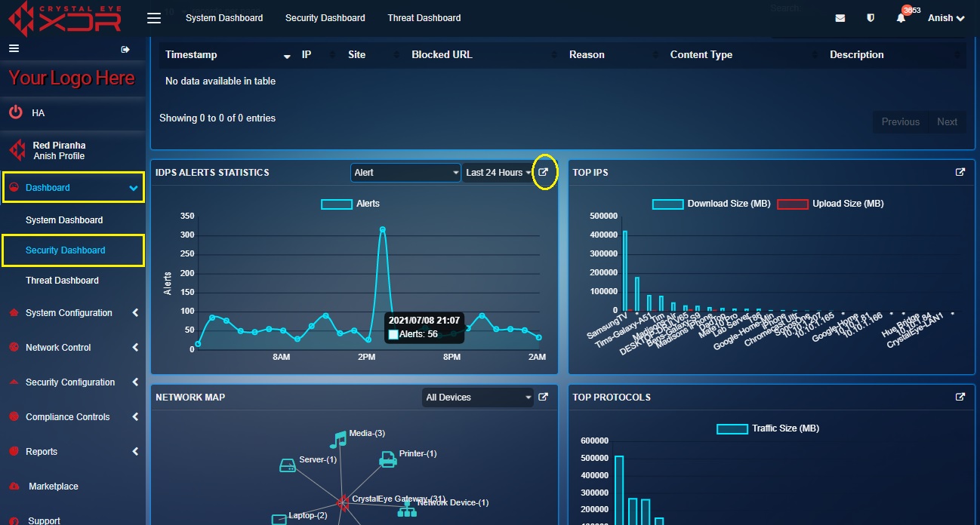
Task: Click the 'Your Logo Here' placeholder
Action: 72,78
